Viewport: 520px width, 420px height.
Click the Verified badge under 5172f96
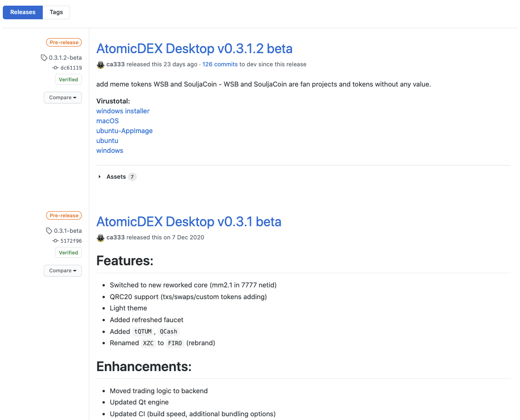tap(68, 253)
